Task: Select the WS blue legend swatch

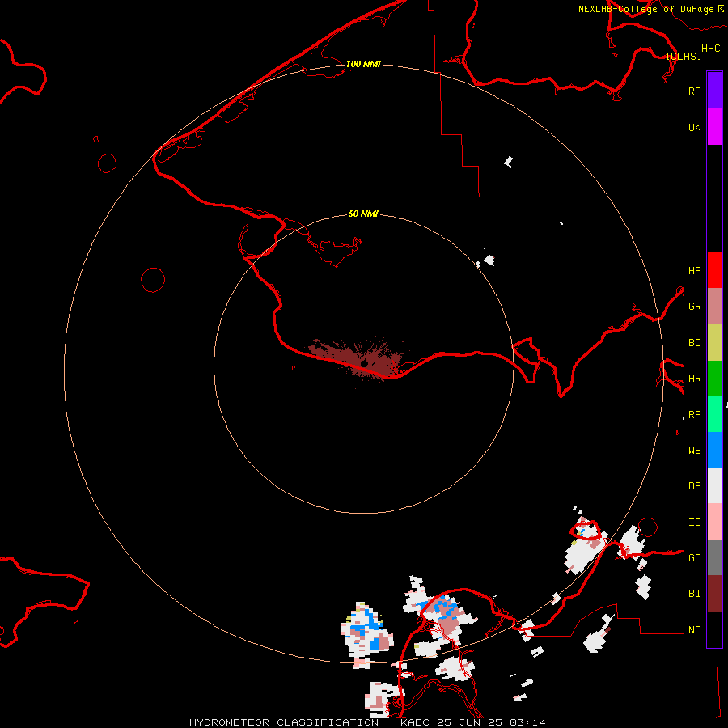Action: pyautogui.click(x=714, y=450)
